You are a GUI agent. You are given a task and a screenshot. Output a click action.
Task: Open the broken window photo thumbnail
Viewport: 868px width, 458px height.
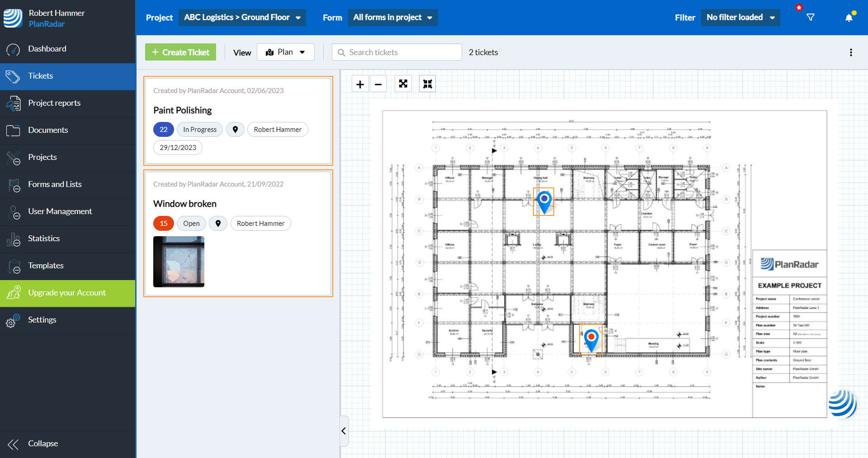(x=179, y=262)
